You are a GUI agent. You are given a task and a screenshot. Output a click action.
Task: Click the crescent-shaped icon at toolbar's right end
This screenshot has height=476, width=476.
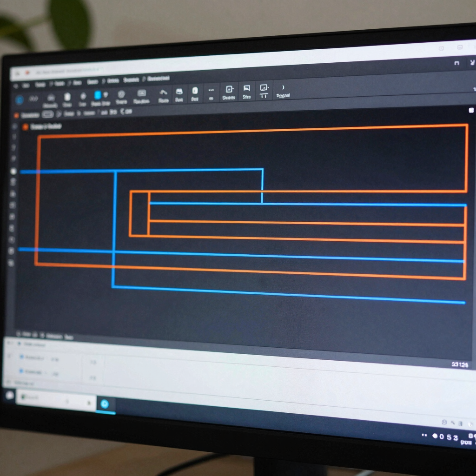(x=283, y=87)
